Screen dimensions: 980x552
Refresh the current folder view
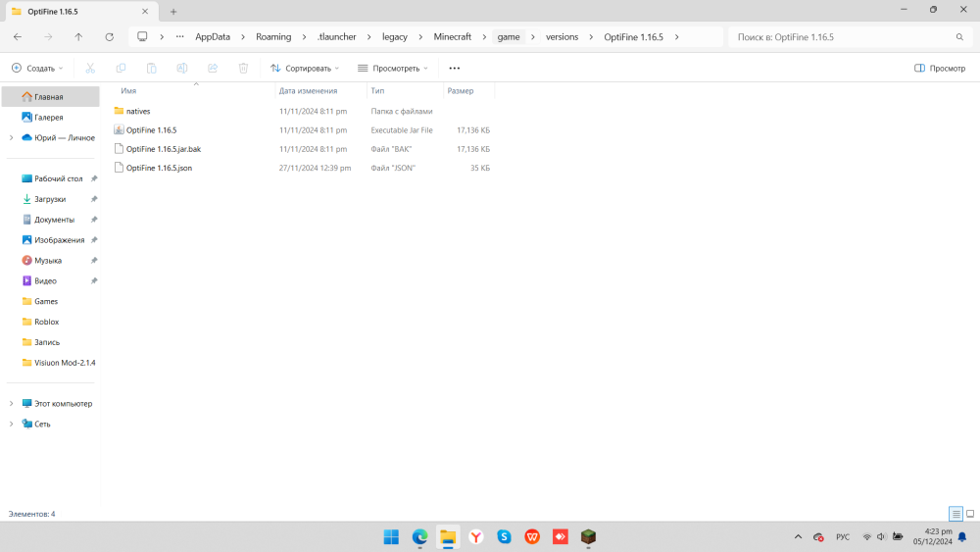coord(110,37)
